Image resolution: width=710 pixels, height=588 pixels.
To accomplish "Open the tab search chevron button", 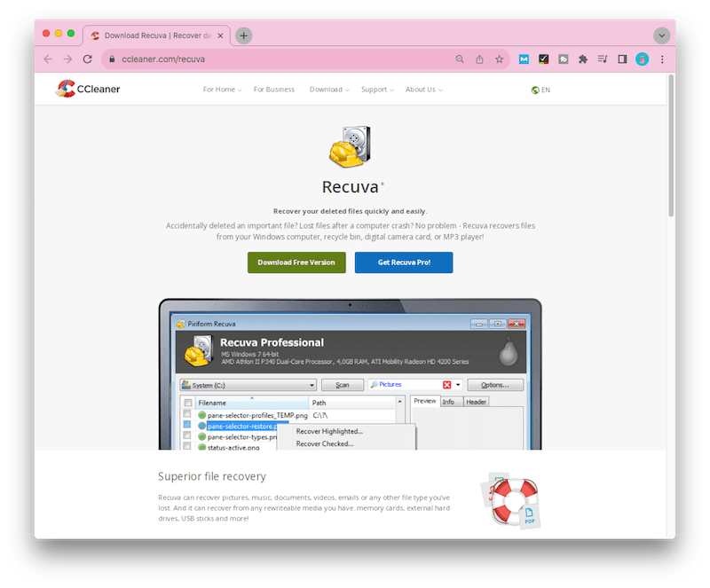I will click(661, 35).
